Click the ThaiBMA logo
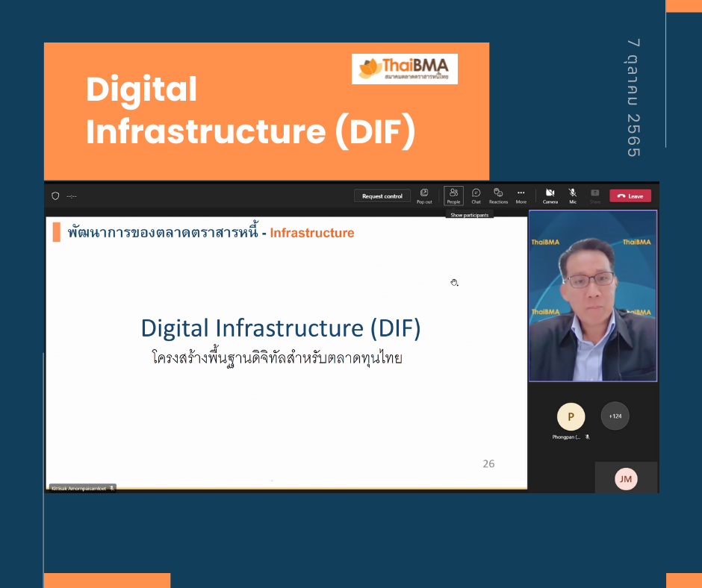This screenshot has height=588, width=702. coord(405,69)
